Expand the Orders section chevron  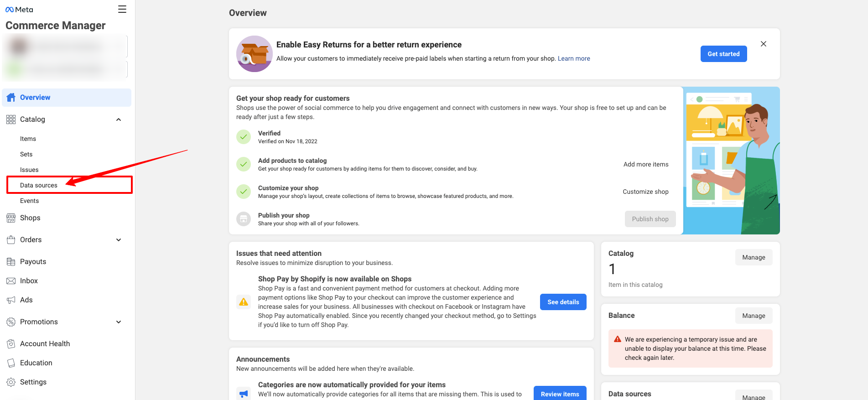coord(119,240)
